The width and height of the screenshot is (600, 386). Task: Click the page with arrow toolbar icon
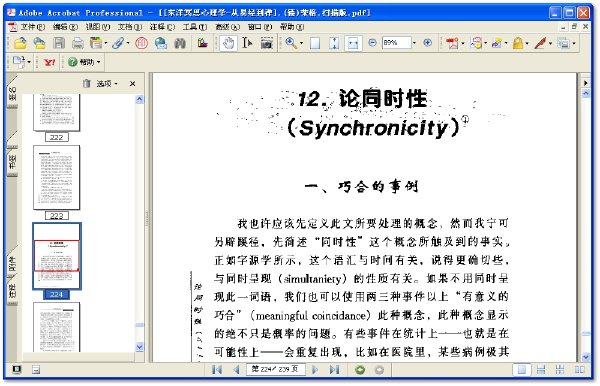(x=19, y=61)
